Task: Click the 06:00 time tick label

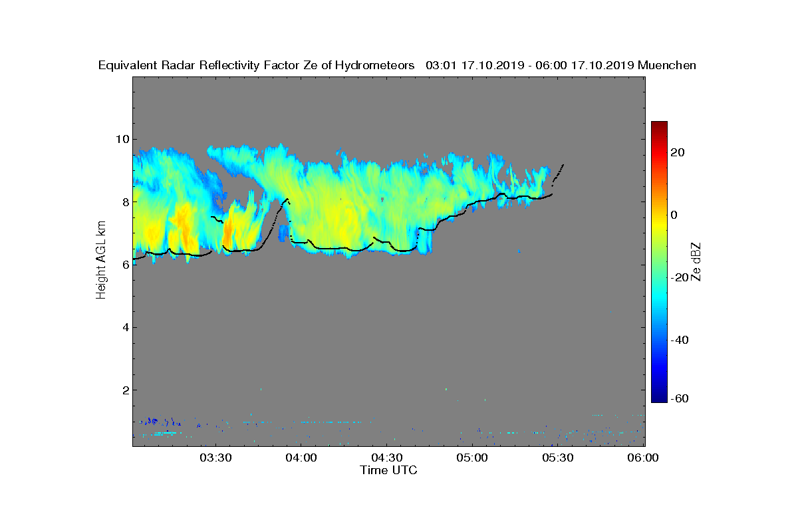Action: [x=644, y=458]
